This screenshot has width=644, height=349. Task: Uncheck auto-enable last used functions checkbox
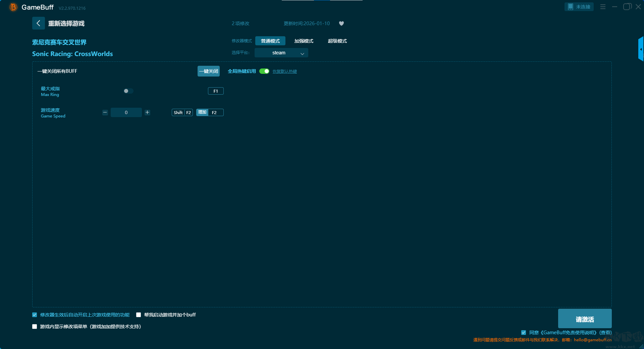tap(35, 315)
